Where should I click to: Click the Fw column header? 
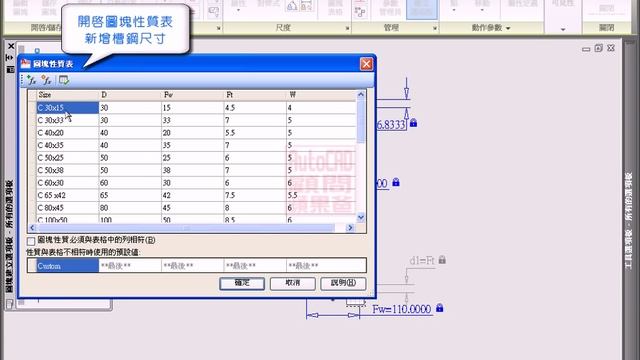coord(193,95)
